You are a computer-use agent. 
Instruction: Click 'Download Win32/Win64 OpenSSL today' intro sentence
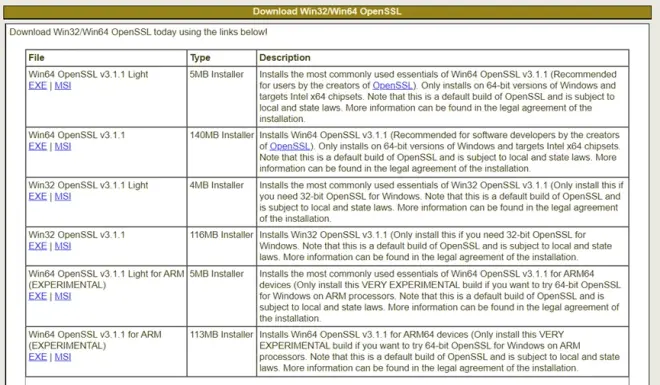point(138,32)
